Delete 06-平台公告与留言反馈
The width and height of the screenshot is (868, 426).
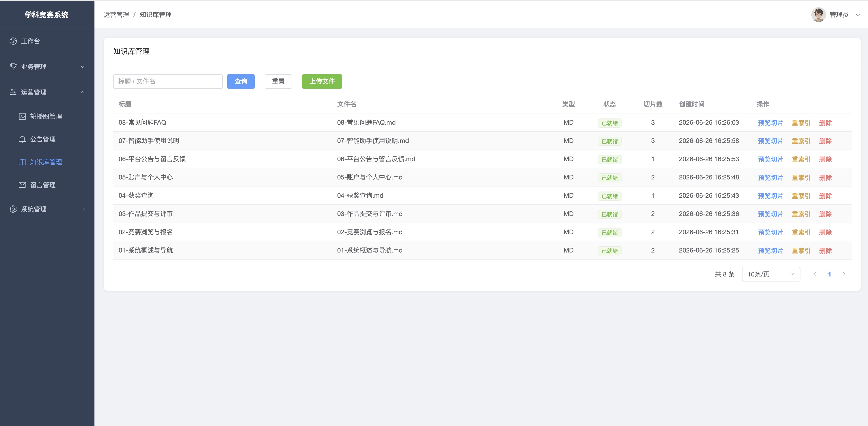point(826,159)
